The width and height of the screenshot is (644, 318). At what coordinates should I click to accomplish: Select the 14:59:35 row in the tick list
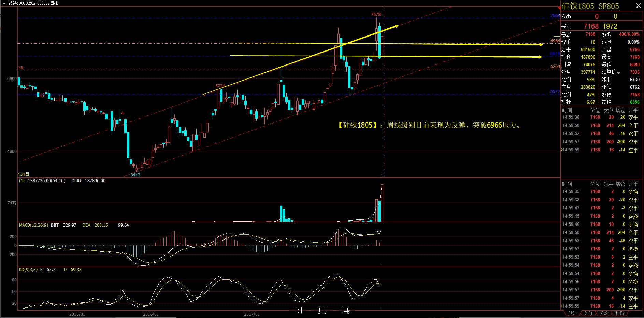coord(602,191)
